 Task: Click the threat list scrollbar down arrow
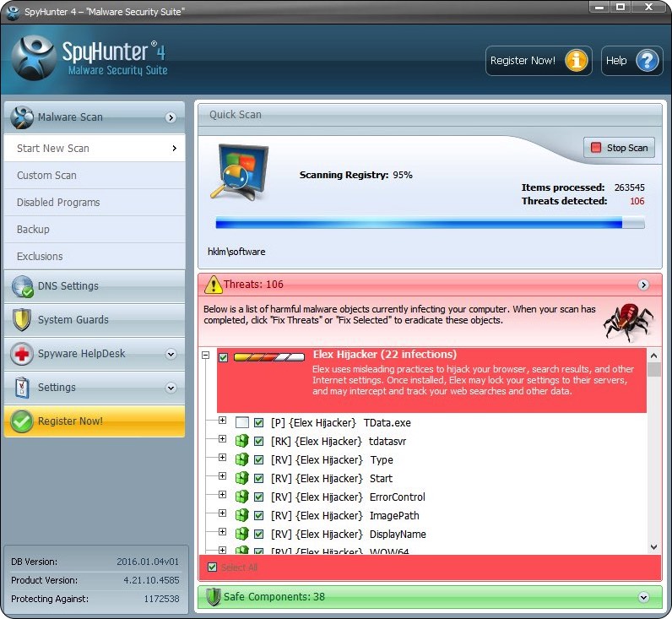(x=654, y=547)
